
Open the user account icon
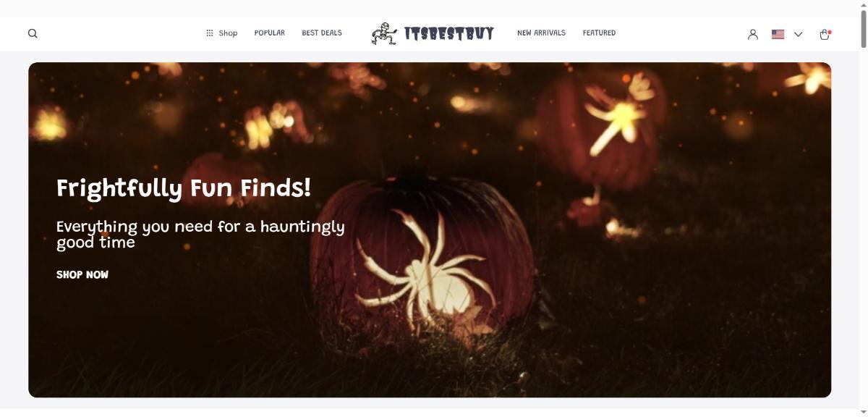[x=753, y=34]
